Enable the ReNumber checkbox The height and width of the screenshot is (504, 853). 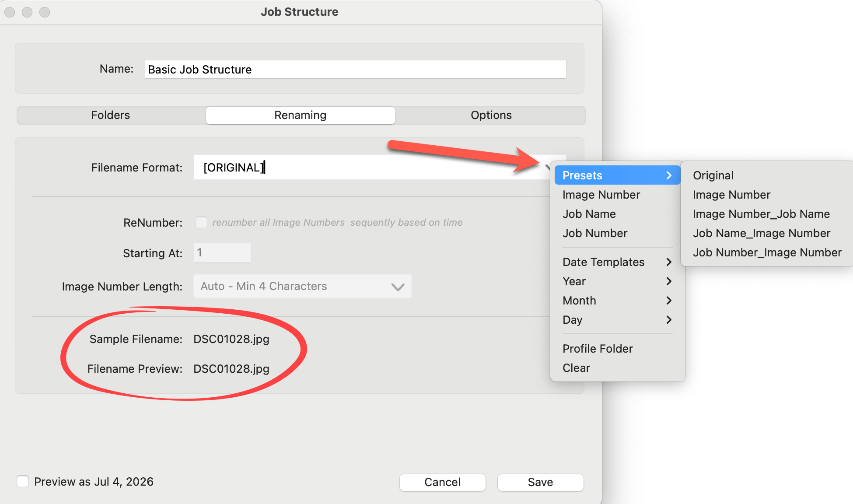(x=201, y=222)
